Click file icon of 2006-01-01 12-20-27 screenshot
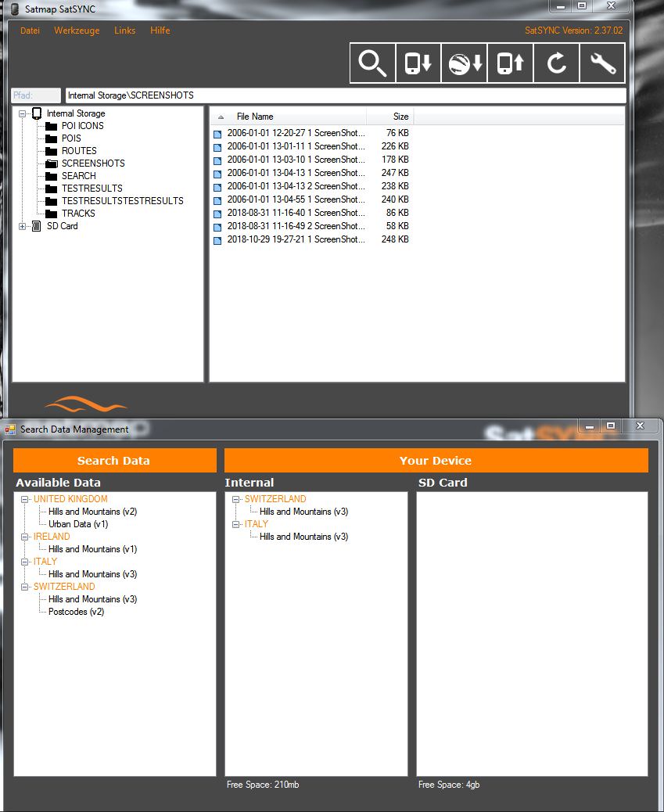 [217, 134]
